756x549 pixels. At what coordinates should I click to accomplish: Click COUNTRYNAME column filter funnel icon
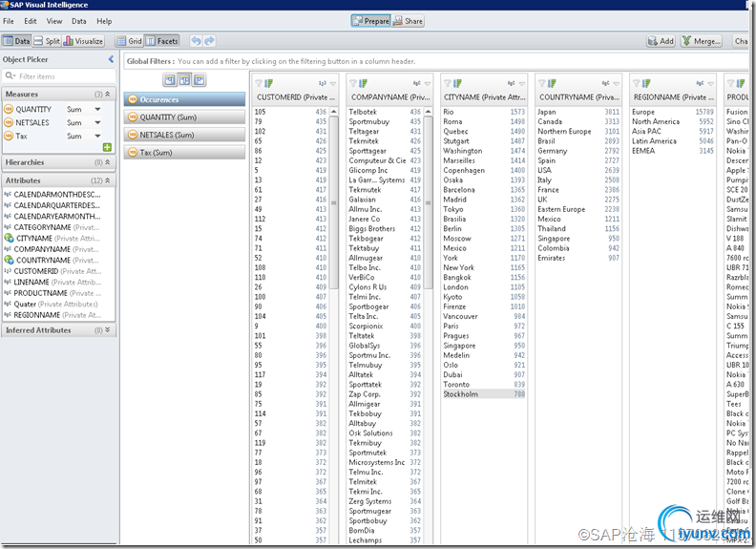tap(542, 83)
